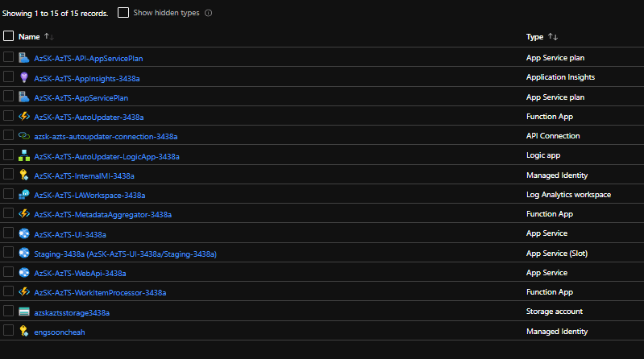
Task: Open AzSK-AzTS-AutoUpdater-LogicApp-3438a link
Action: tap(106, 156)
